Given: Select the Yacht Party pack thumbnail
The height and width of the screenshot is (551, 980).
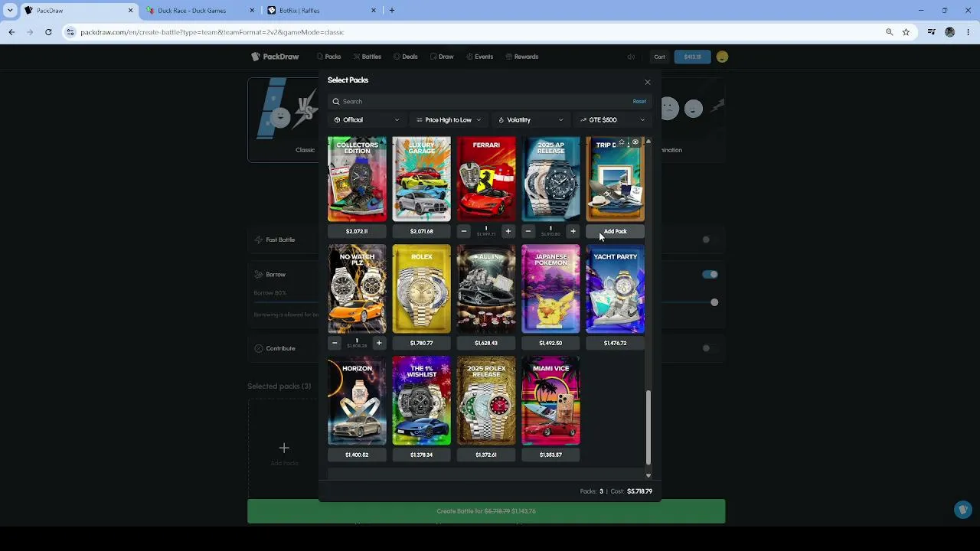Looking at the screenshot, I should click(x=615, y=289).
